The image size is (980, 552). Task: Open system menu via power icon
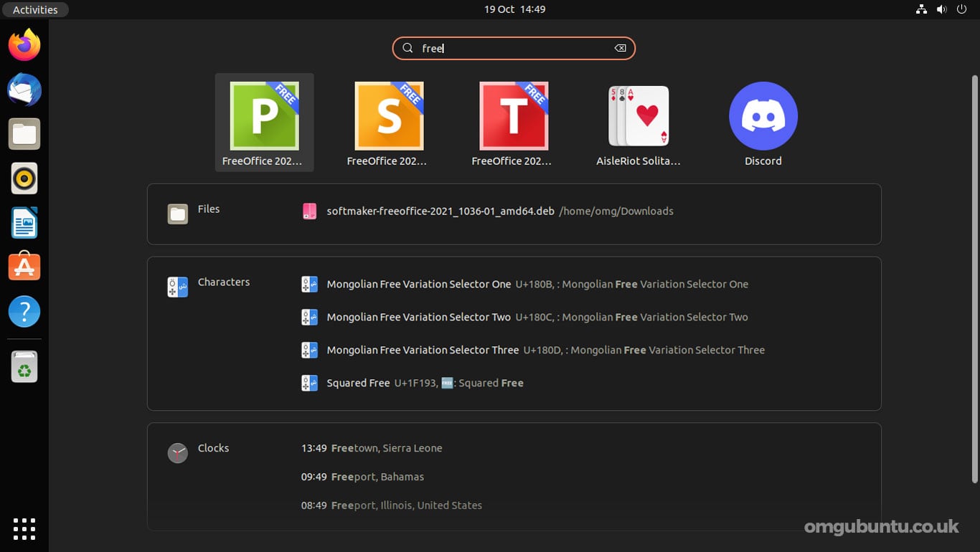click(x=961, y=9)
